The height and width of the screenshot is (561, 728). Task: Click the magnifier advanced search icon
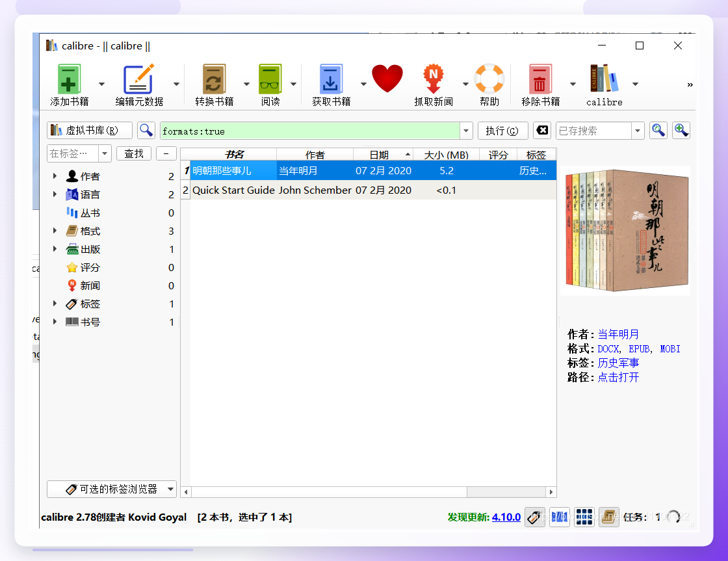point(146,131)
